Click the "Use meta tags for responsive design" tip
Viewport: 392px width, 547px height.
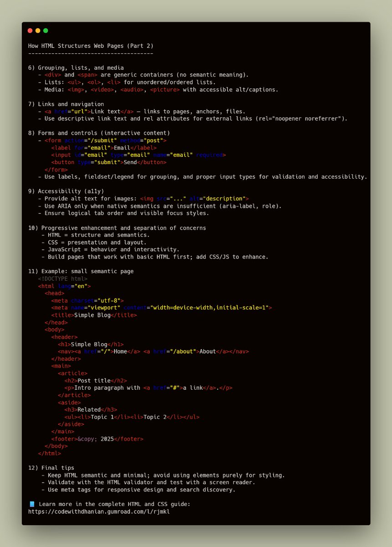[138, 490]
